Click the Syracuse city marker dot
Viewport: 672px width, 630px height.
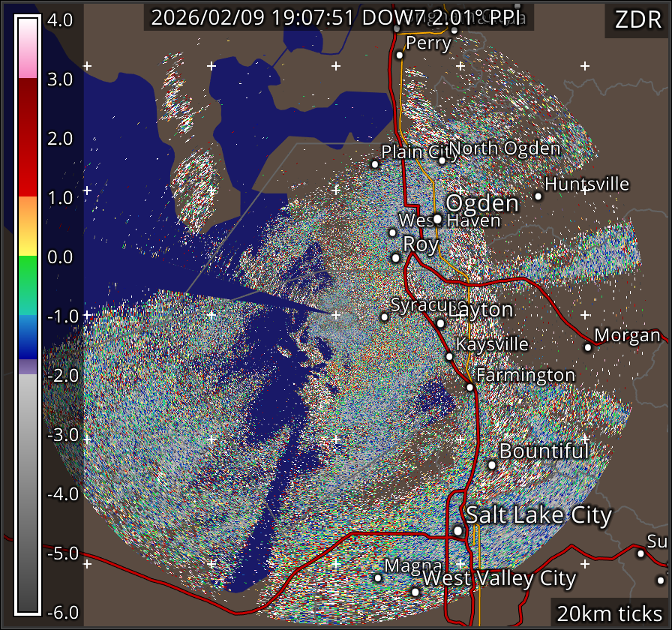(x=385, y=317)
